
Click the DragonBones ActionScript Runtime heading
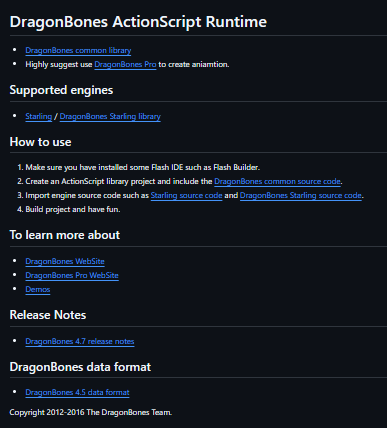pyautogui.click(x=138, y=22)
